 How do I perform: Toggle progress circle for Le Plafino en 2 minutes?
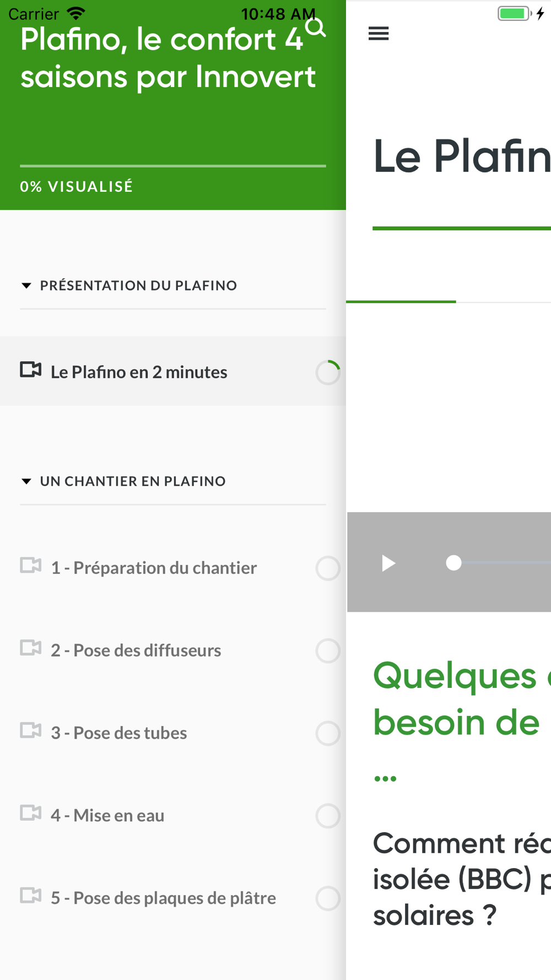point(328,373)
